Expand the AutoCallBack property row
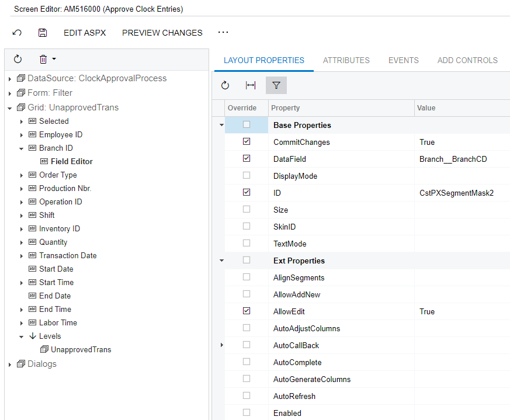 point(221,345)
